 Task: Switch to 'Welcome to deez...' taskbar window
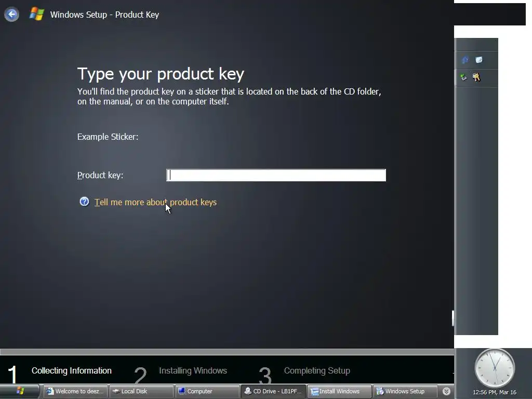point(75,391)
